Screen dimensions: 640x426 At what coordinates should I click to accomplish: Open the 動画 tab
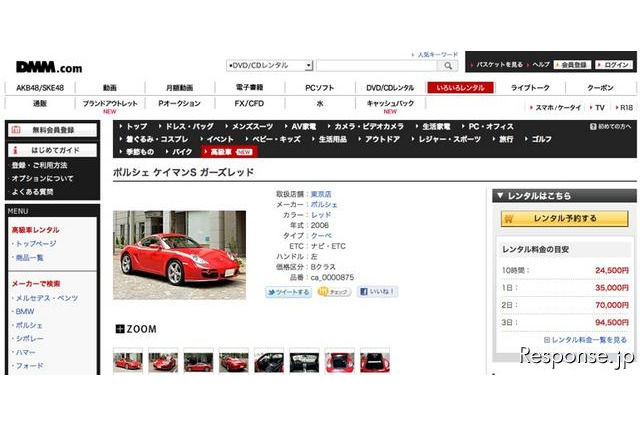pos(110,88)
